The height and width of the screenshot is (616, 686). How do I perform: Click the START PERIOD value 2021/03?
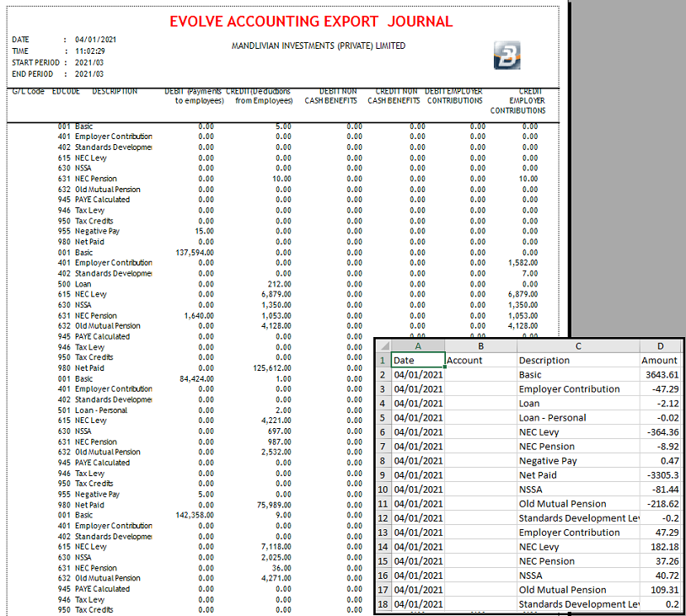point(89,62)
